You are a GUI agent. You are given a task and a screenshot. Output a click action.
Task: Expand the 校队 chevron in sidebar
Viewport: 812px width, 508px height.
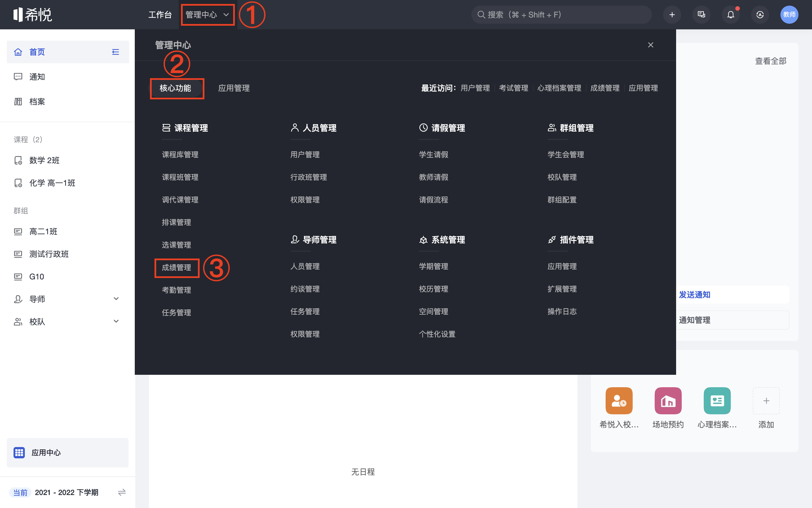[116, 321]
